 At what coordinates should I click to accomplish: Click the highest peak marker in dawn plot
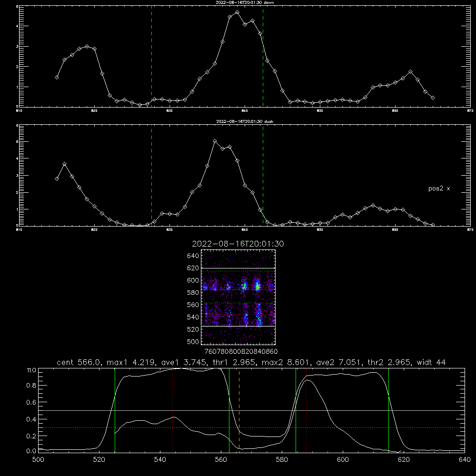pos(237,12)
